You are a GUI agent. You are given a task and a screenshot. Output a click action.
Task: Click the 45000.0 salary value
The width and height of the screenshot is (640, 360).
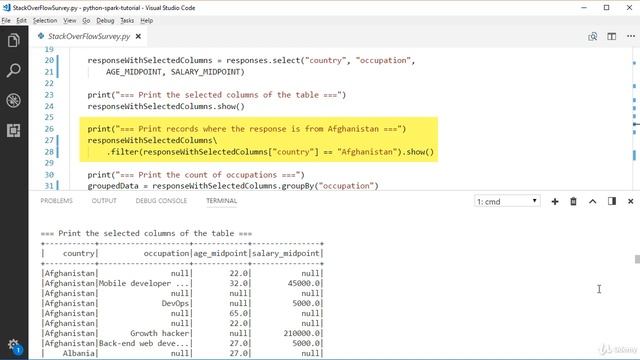(304, 283)
